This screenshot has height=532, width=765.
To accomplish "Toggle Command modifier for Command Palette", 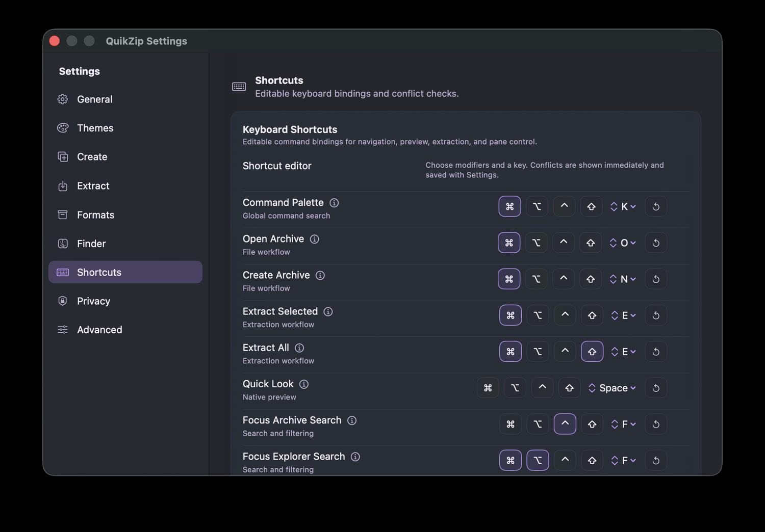I will tap(509, 206).
